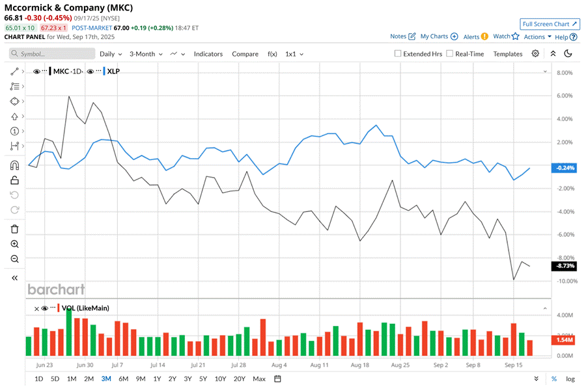Screen dimensions: 588x389
Task: Click the MKC black color marker
Action: pos(50,71)
